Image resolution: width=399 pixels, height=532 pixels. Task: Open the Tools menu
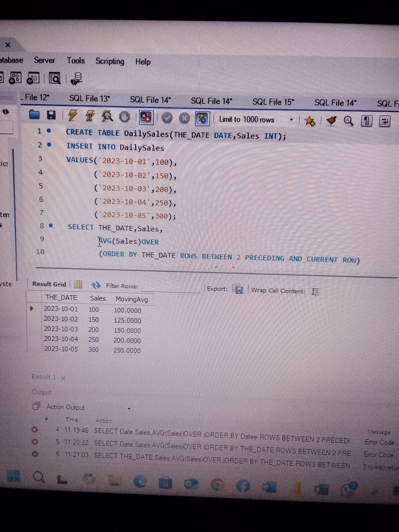[75, 61]
